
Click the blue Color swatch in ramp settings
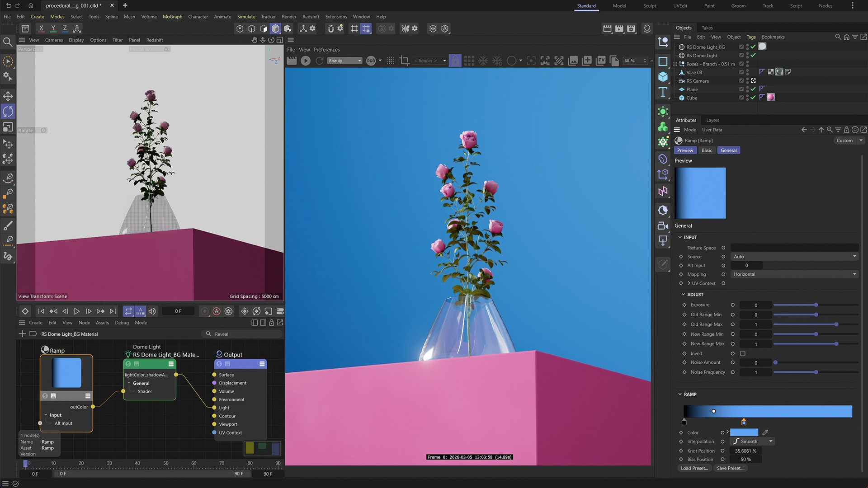point(744,432)
